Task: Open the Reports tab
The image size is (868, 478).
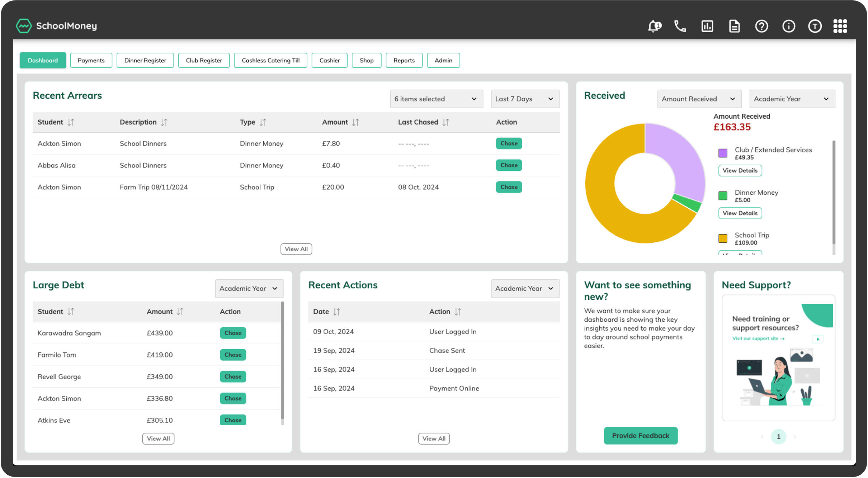Action: click(404, 60)
